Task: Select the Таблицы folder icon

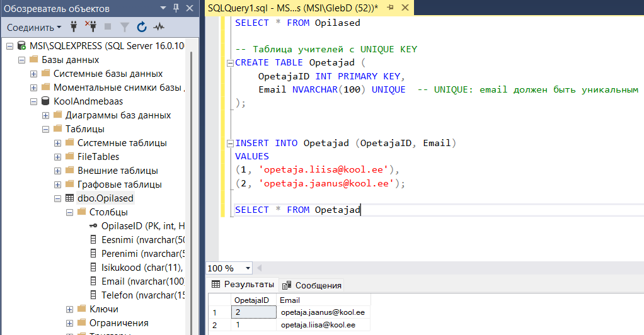Action: [58, 128]
